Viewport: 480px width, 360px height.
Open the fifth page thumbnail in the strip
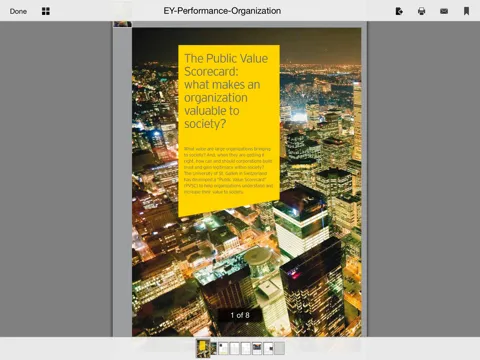click(246, 348)
